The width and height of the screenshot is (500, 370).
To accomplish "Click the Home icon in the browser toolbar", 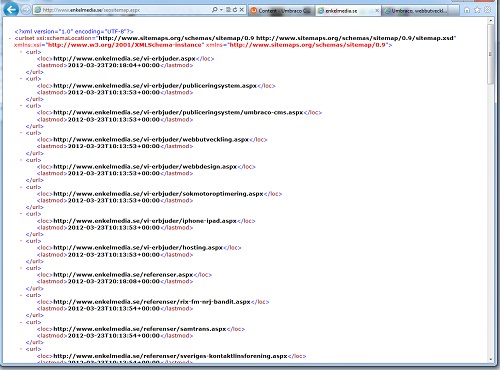I will [467, 10].
